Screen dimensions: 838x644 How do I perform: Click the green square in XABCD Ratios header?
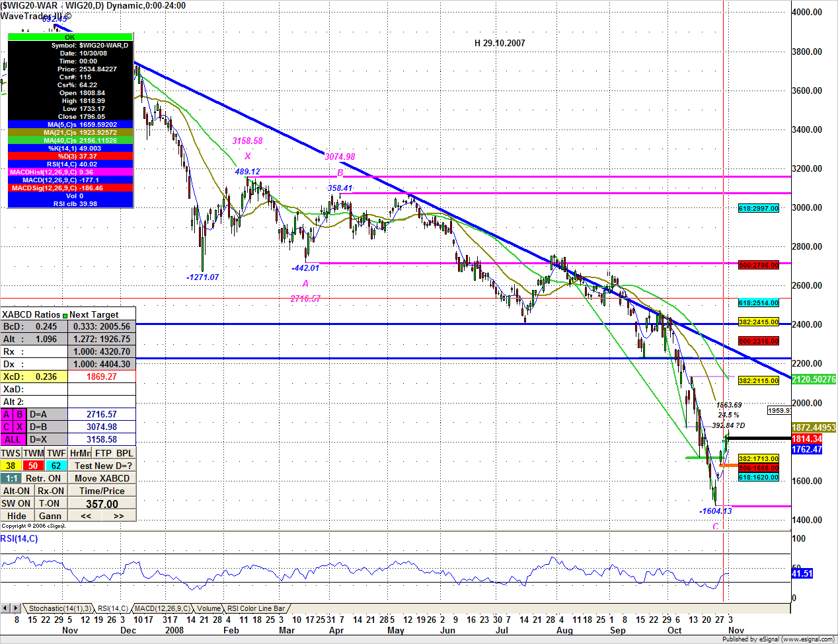(65, 316)
